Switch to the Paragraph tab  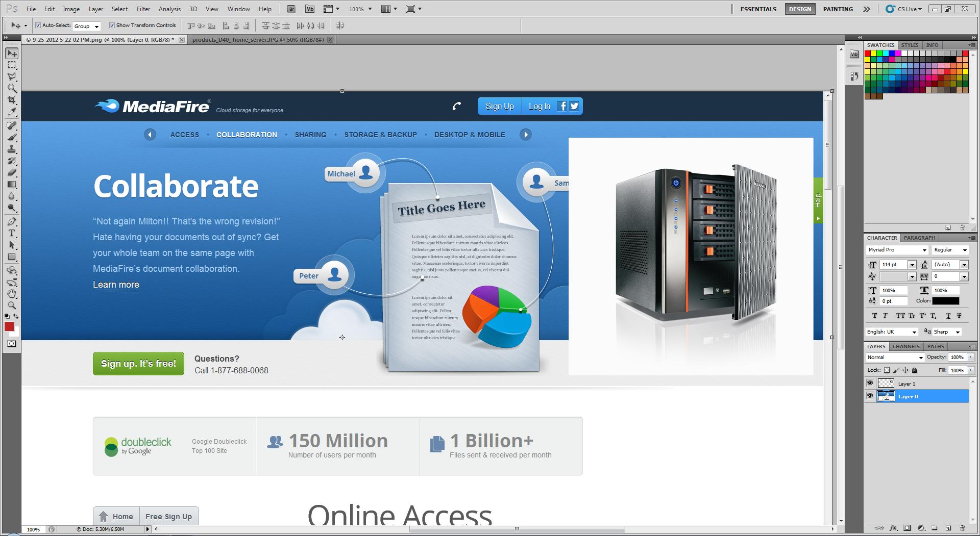(x=919, y=238)
